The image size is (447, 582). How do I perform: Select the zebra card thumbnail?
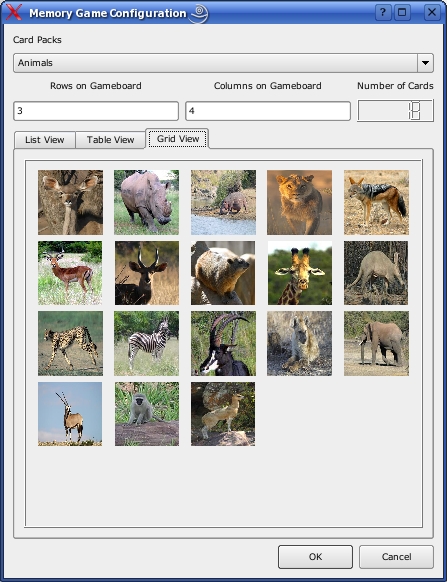point(146,343)
